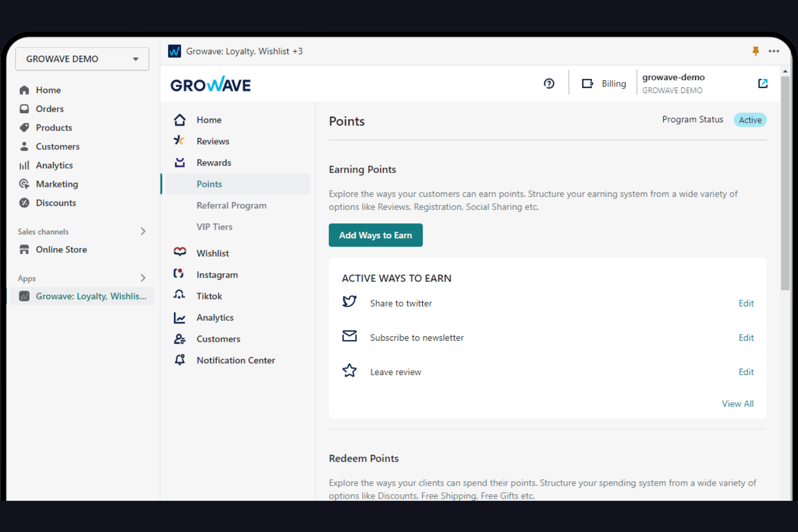Edit the Subscribe to newsletter rule
This screenshot has height=532, width=798.
tap(746, 338)
